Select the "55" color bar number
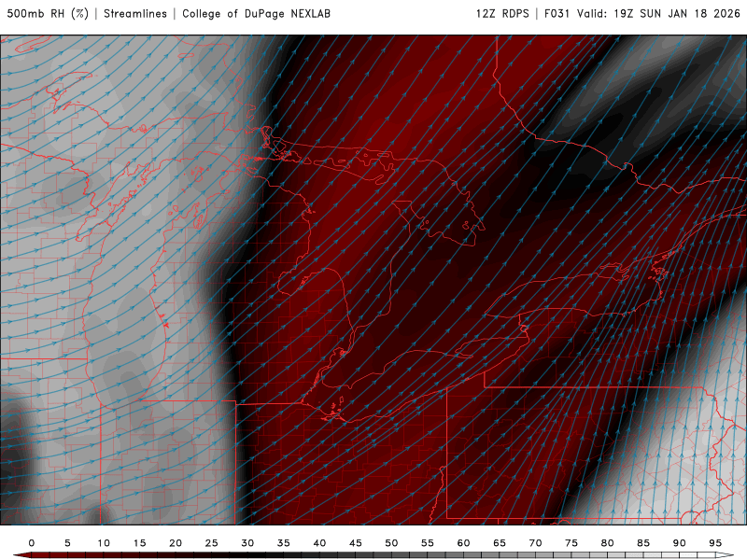Image resolution: width=747 pixels, height=560 pixels. [428, 543]
